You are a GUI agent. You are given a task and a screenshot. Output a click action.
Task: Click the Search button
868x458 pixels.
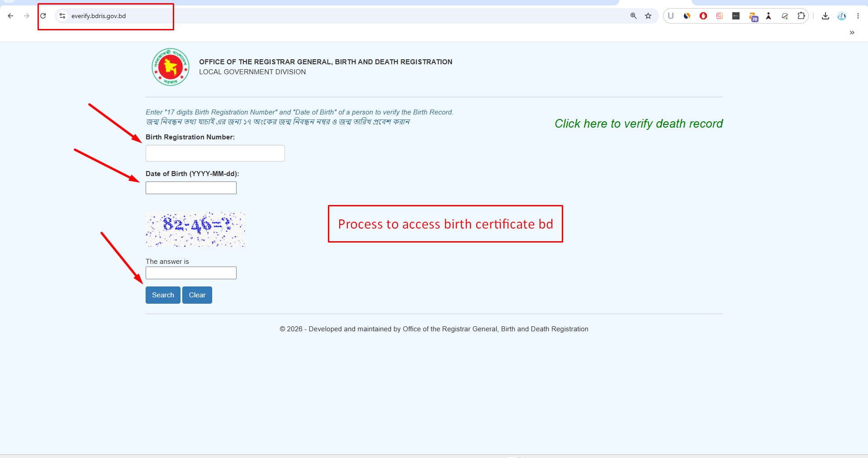(x=163, y=295)
